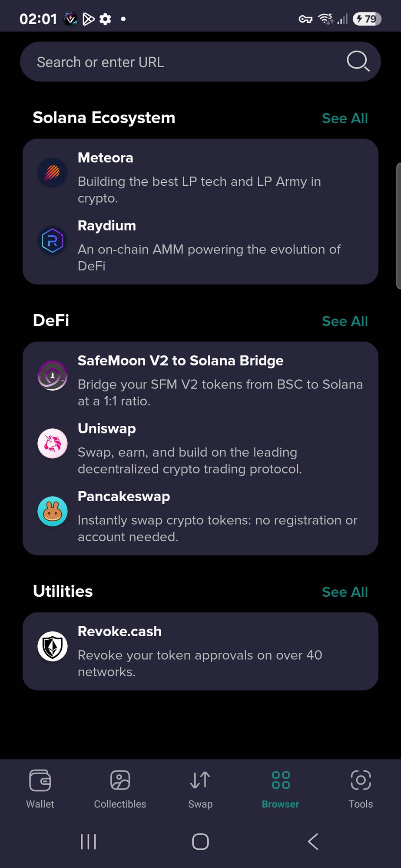
Task: Tap the Revoke.cash shield icon
Action: tap(53, 646)
